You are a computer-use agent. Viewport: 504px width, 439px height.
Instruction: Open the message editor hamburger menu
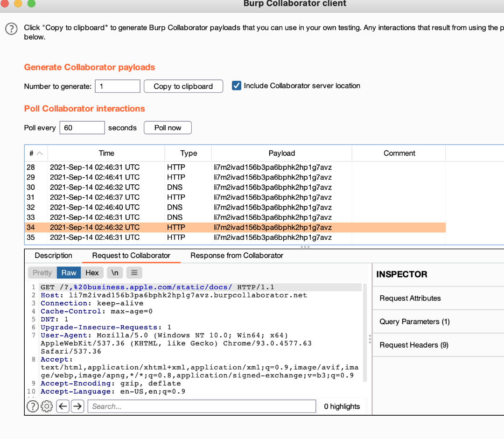click(134, 273)
